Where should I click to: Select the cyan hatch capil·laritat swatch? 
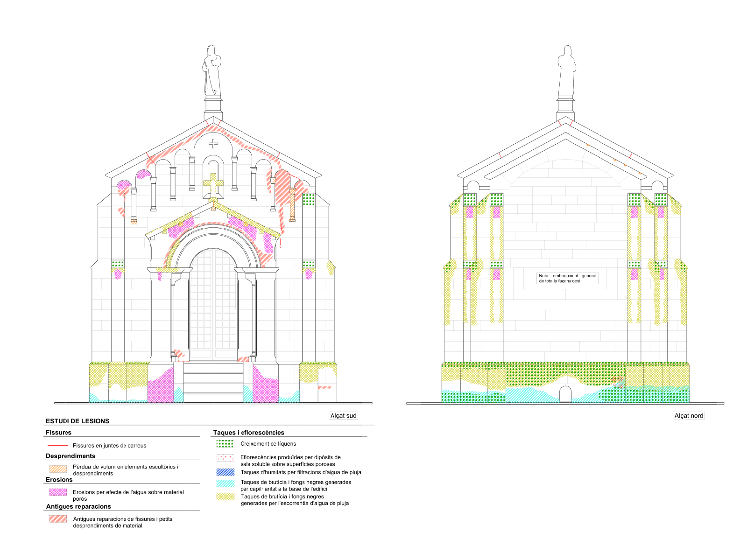[x=225, y=483]
